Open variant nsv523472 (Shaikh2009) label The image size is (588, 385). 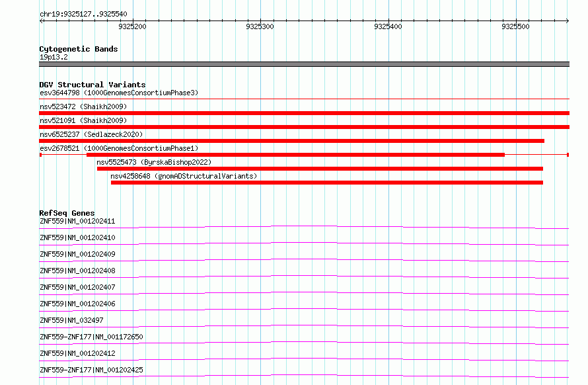pyautogui.click(x=83, y=107)
